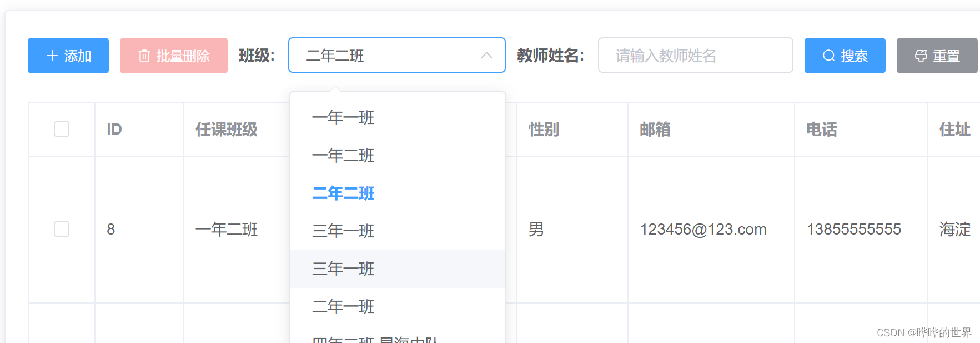Image resolution: width=980 pixels, height=343 pixels.
Task: Select 一年二班 from the dropdown list
Action: 397,156
